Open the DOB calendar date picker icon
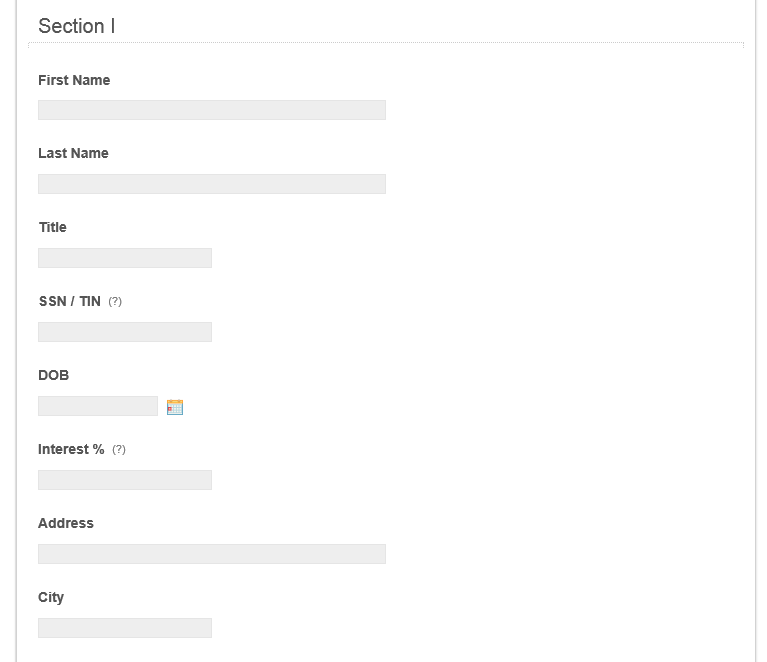Screen dimensions: 767x662 coord(175,407)
